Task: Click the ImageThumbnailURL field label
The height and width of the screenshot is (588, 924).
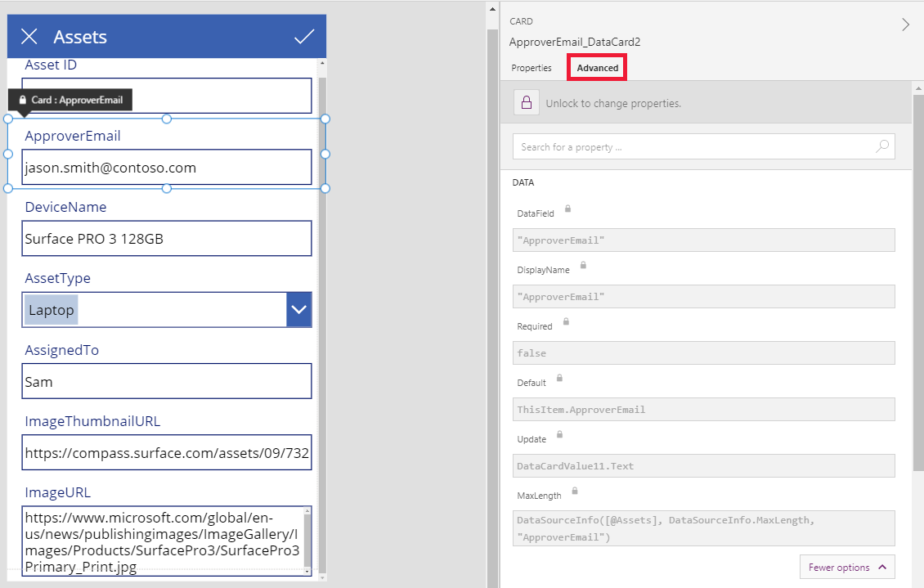Action: tap(92, 421)
